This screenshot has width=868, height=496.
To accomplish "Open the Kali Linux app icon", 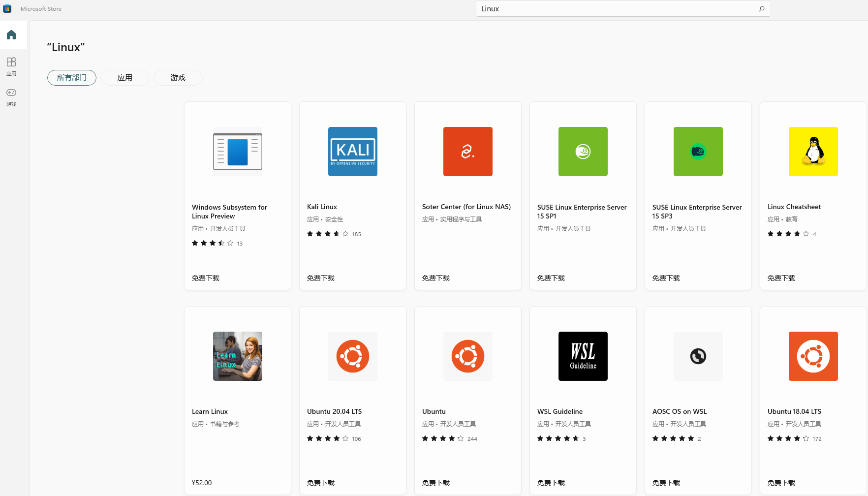I will coord(353,152).
